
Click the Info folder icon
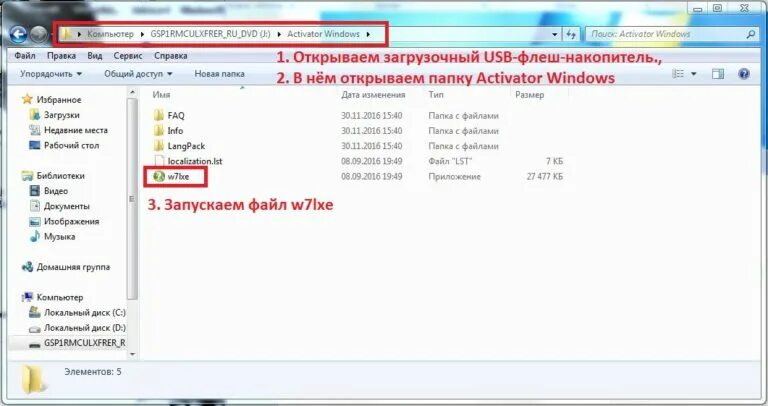click(x=159, y=131)
